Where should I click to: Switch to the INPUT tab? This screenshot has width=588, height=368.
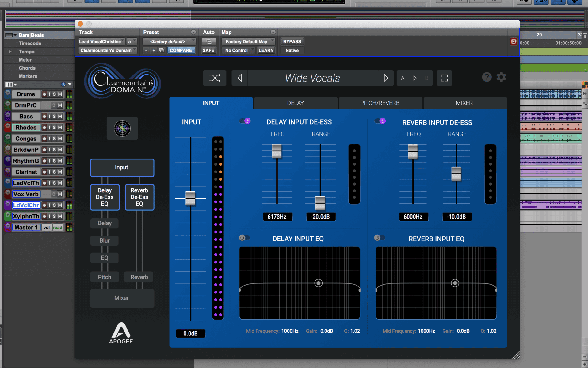(211, 103)
